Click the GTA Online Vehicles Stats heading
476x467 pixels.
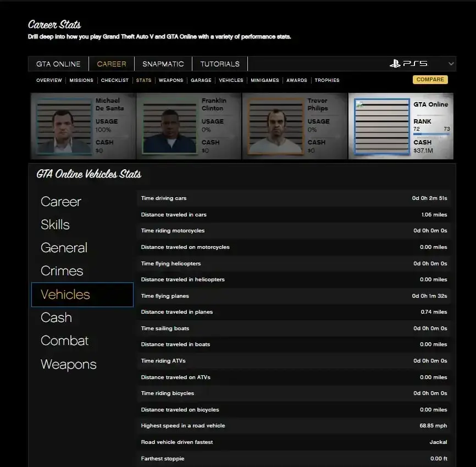point(88,174)
